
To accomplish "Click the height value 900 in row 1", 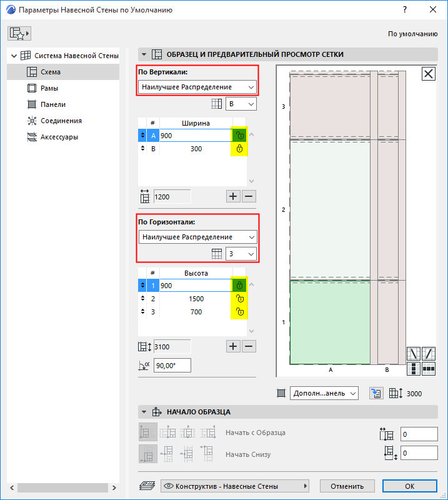I will coord(196,286).
